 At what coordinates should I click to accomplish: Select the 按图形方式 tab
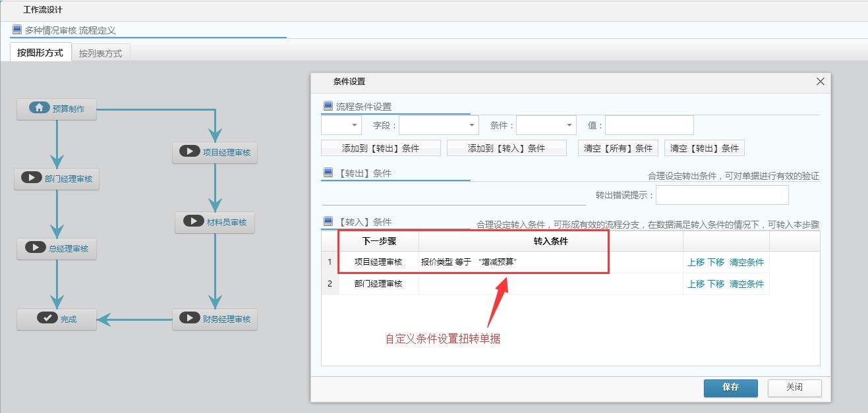pos(40,53)
